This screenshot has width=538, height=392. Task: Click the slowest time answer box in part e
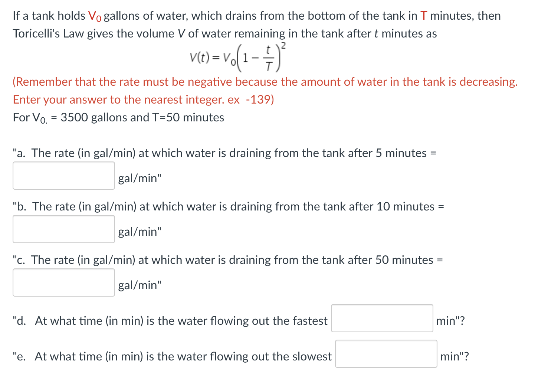(386, 355)
